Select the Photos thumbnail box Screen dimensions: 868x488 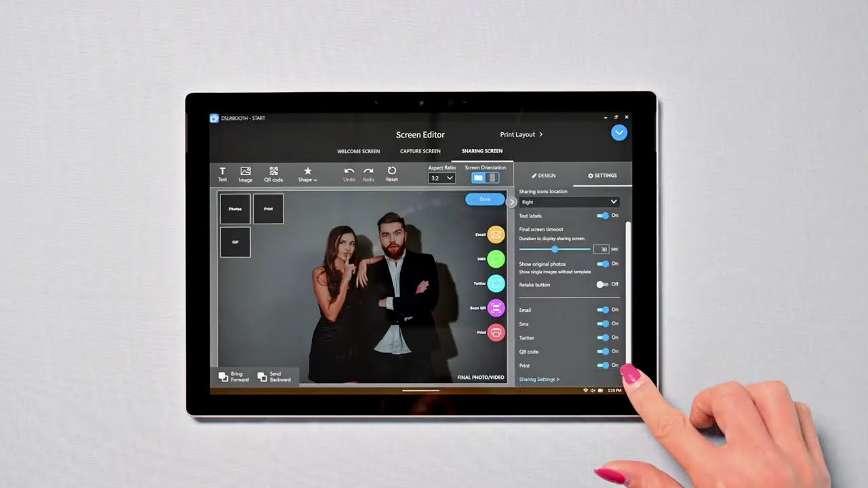tap(235, 209)
